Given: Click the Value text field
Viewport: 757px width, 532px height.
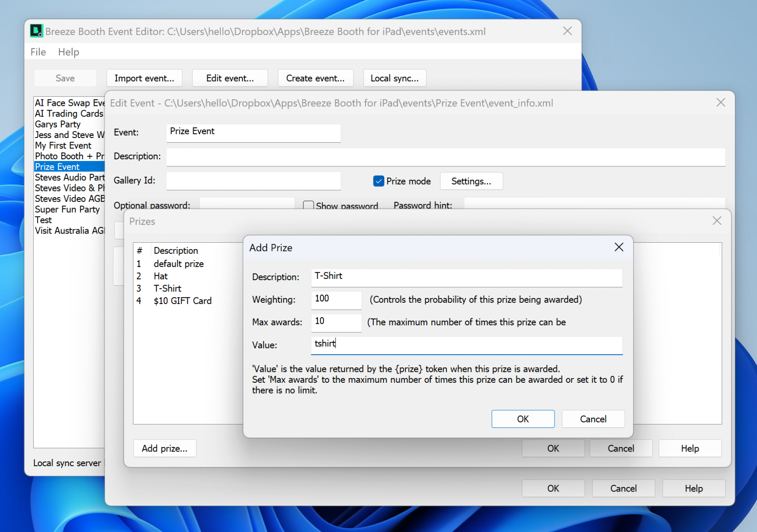Looking at the screenshot, I should tap(466, 344).
